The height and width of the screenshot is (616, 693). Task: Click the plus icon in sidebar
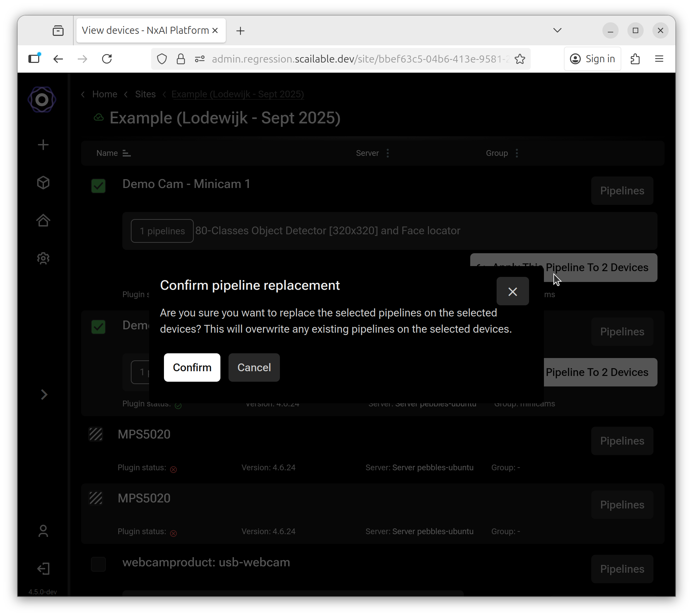click(x=43, y=145)
